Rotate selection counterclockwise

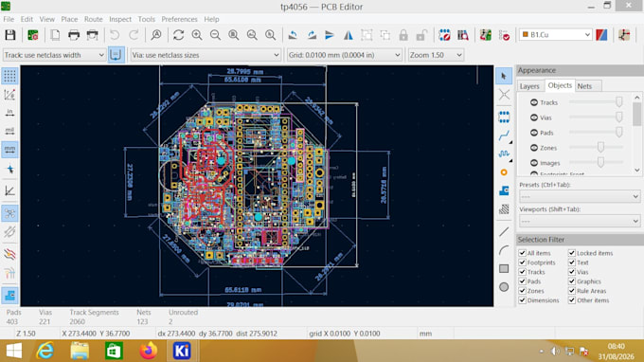(x=293, y=35)
